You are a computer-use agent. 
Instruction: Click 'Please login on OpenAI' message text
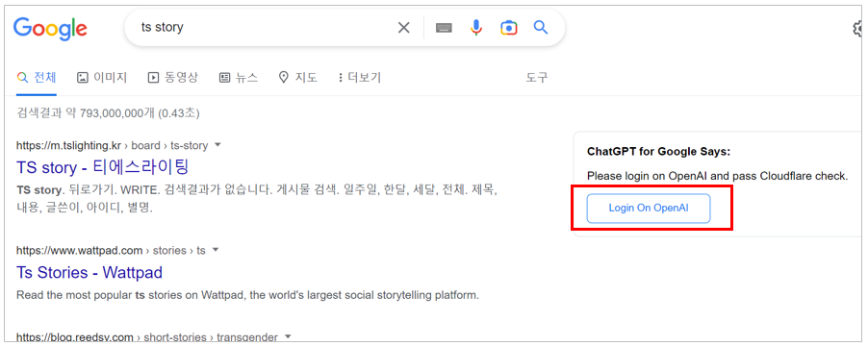pos(718,176)
